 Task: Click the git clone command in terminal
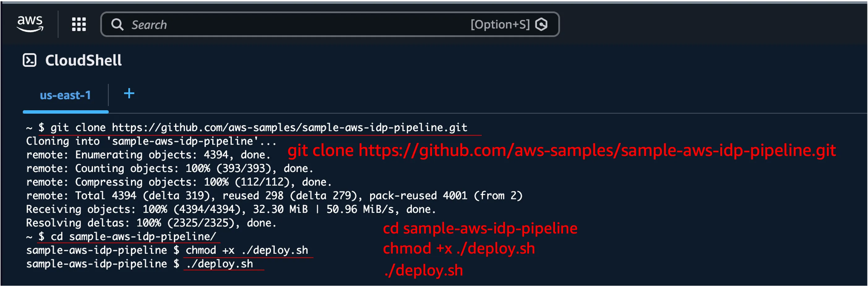(259, 127)
